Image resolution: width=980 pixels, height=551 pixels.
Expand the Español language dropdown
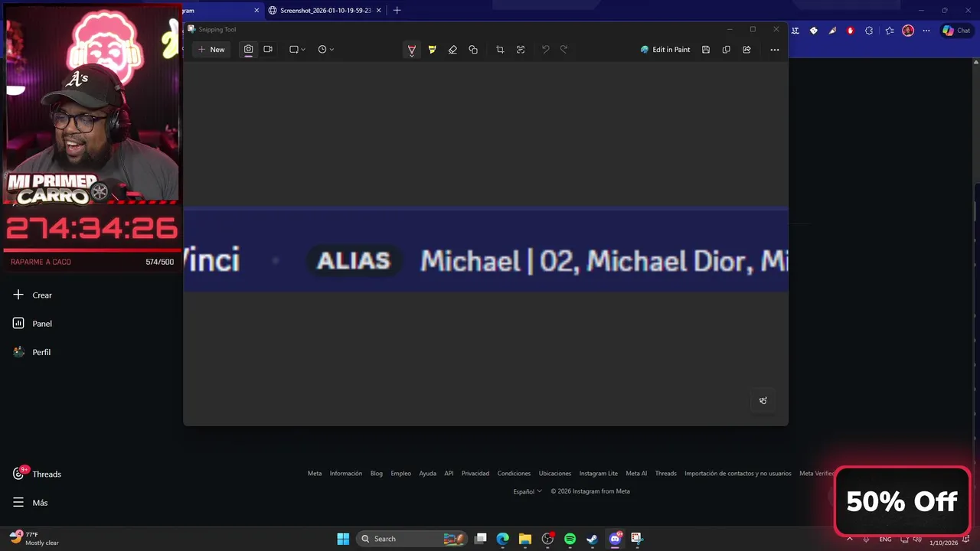(528, 491)
